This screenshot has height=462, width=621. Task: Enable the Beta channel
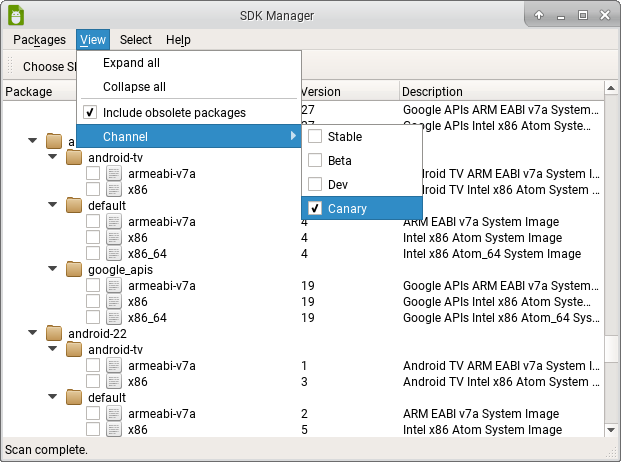tap(315, 160)
